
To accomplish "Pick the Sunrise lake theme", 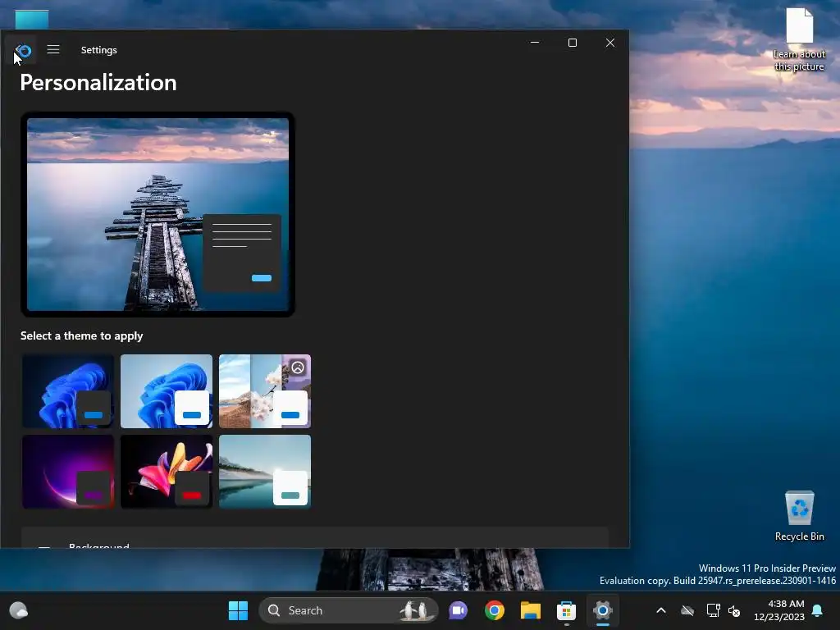I will (265, 472).
